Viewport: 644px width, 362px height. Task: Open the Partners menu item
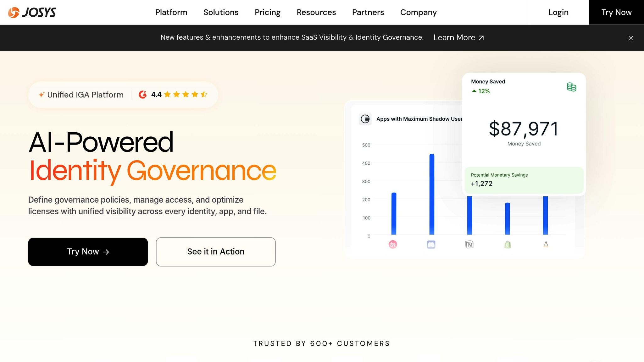point(368,12)
